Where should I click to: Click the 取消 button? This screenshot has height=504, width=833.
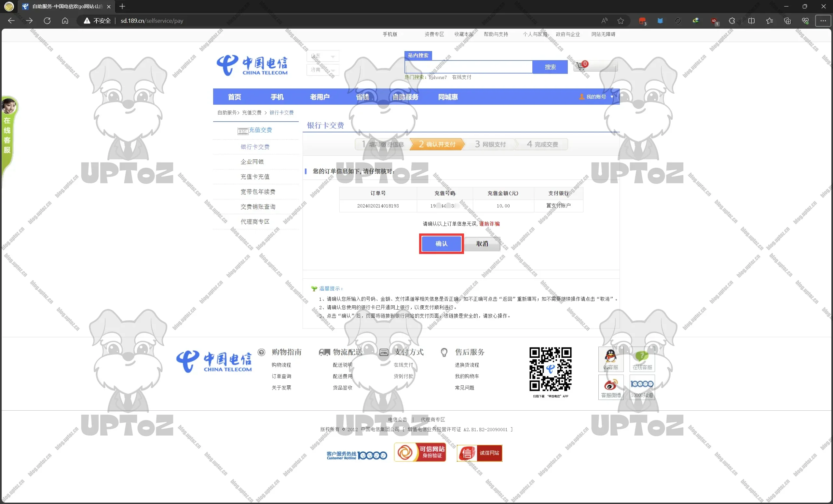pyautogui.click(x=482, y=244)
